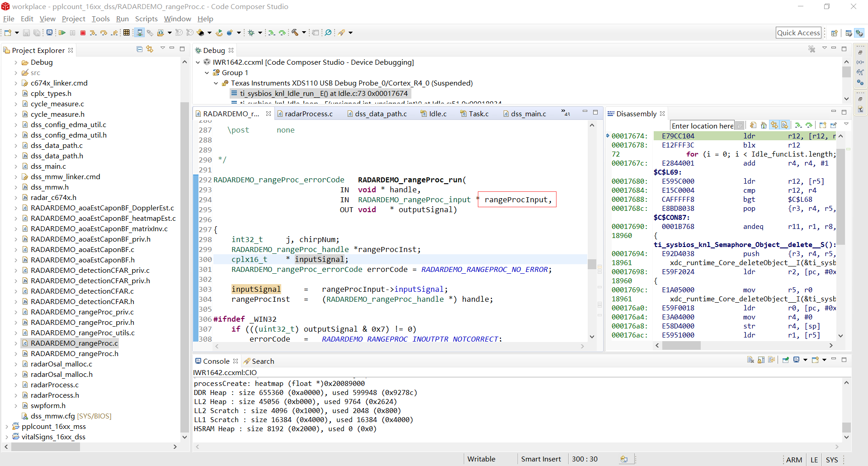Expand the pplcount_16xx_mss project

(7, 427)
